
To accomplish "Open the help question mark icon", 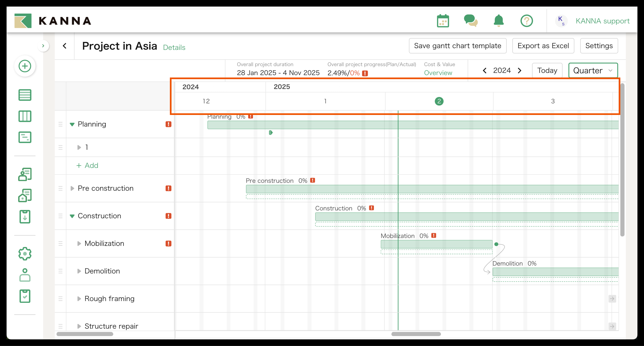I will point(527,21).
